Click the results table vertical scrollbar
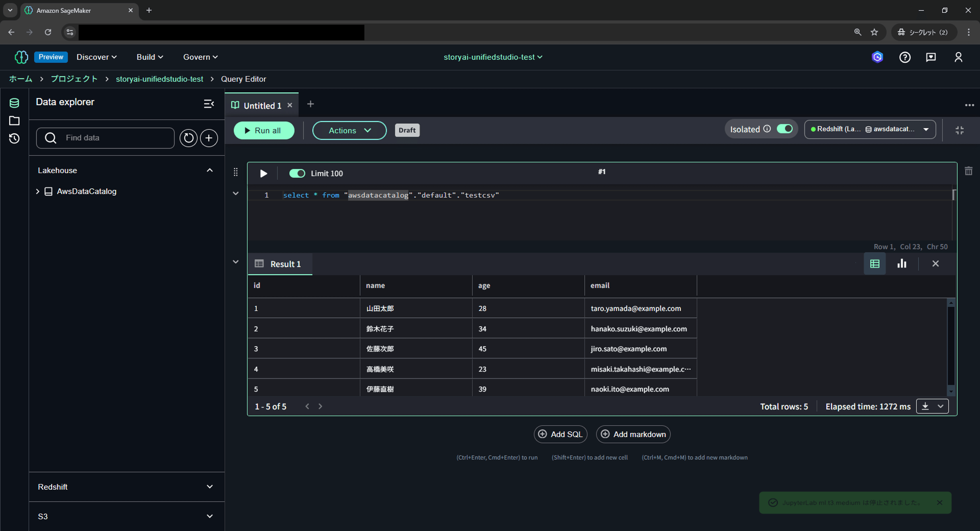The height and width of the screenshot is (531, 980). click(951, 347)
